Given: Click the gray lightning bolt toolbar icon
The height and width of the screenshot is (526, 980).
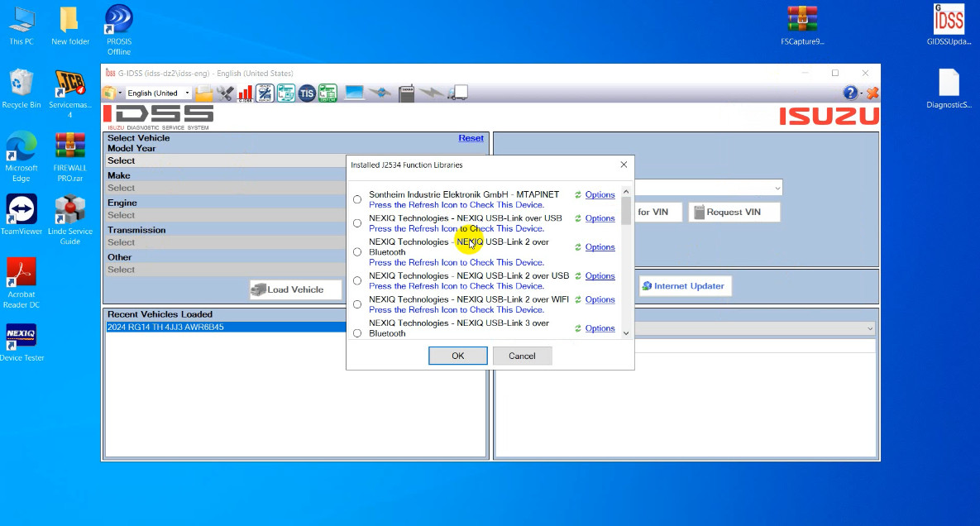Looking at the screenshot, I should coord(431,93).
